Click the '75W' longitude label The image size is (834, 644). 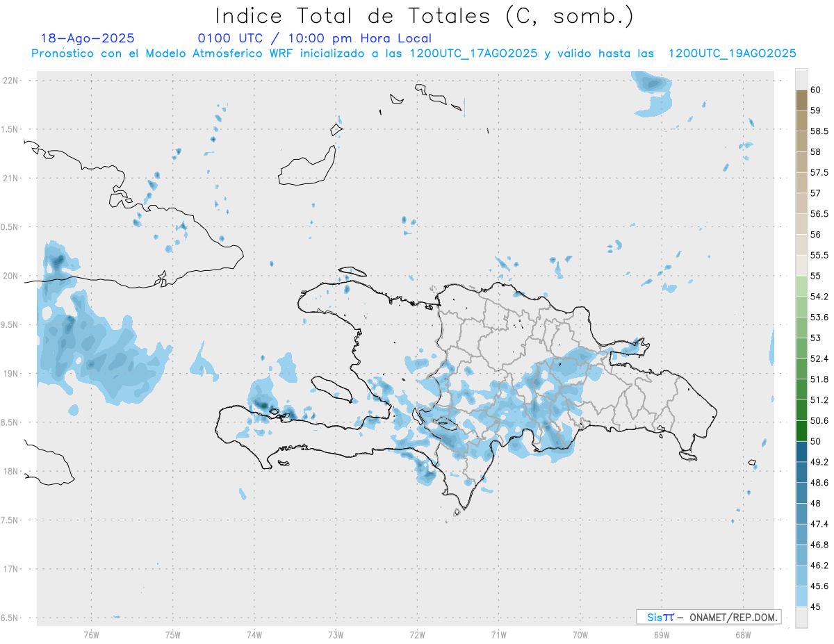(x=173, y=634)
